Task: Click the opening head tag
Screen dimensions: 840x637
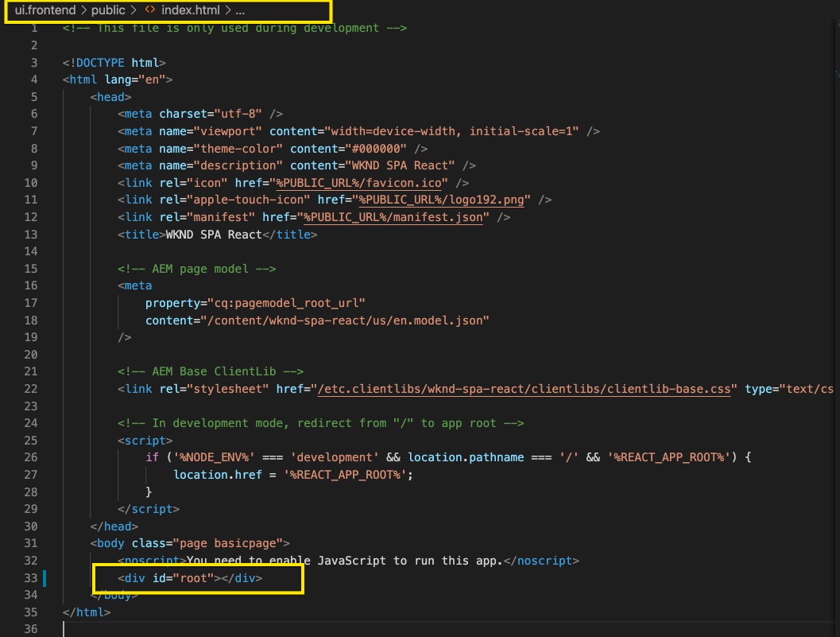Action: click(111, 97)
